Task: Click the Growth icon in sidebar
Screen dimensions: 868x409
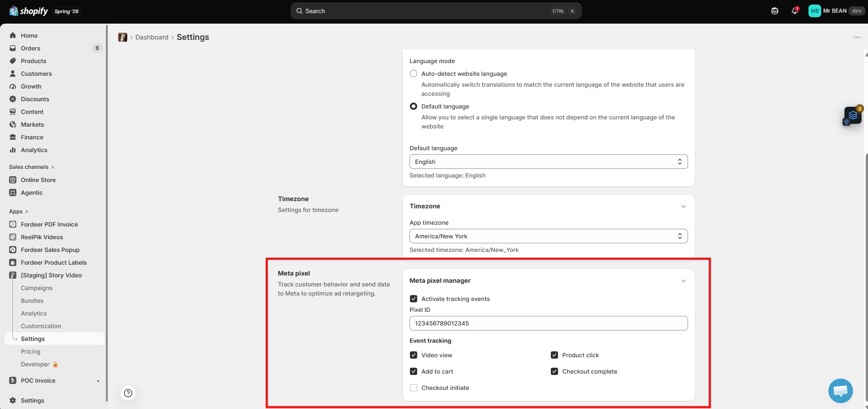Action: [x=13, y=86]
